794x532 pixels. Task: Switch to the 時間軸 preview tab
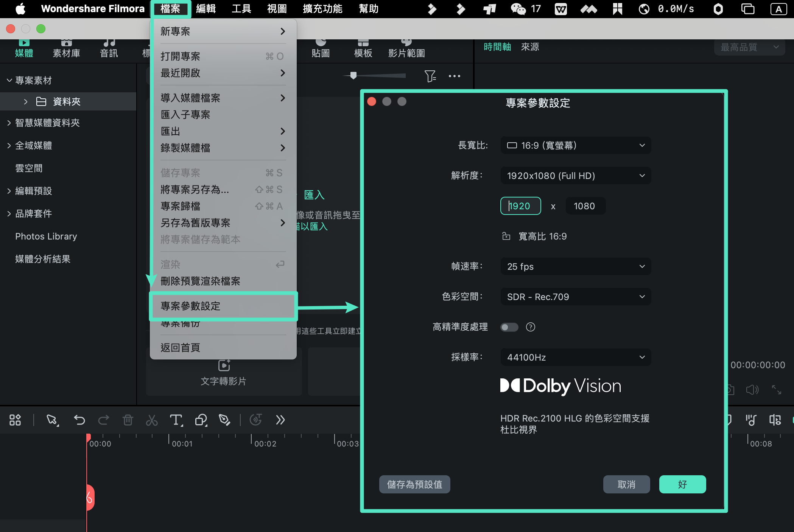[497, 47]
